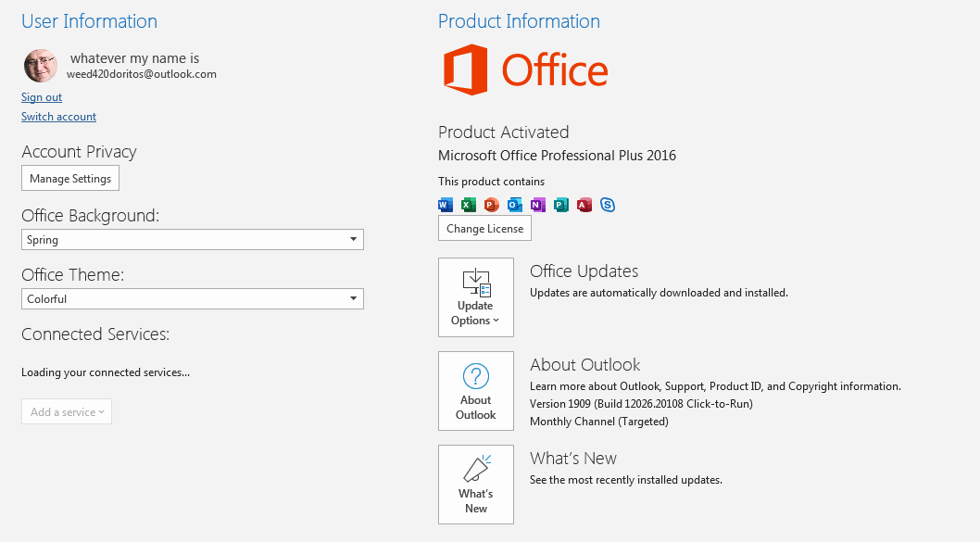Expand the Office Background dropdown arrow
Viewport: 980px width, 542px height.
[353, 239]
